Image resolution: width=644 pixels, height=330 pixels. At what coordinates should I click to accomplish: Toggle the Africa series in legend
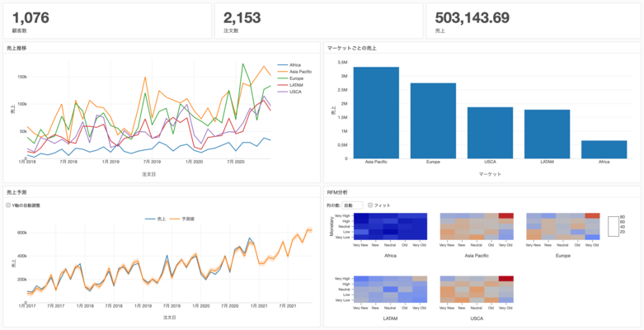pyautogui.click(x=294, y=64)
